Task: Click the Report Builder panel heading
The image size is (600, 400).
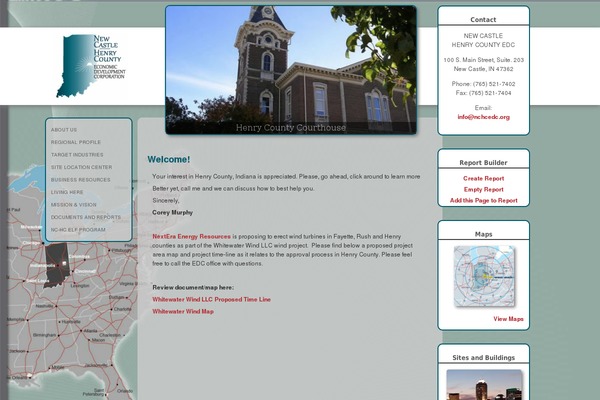Action: (x=483, y=163)
